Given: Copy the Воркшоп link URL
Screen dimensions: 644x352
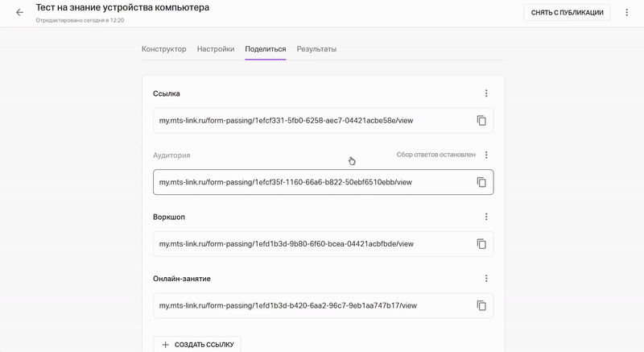Looking at the screenshot, I should (x=481, y=244).
